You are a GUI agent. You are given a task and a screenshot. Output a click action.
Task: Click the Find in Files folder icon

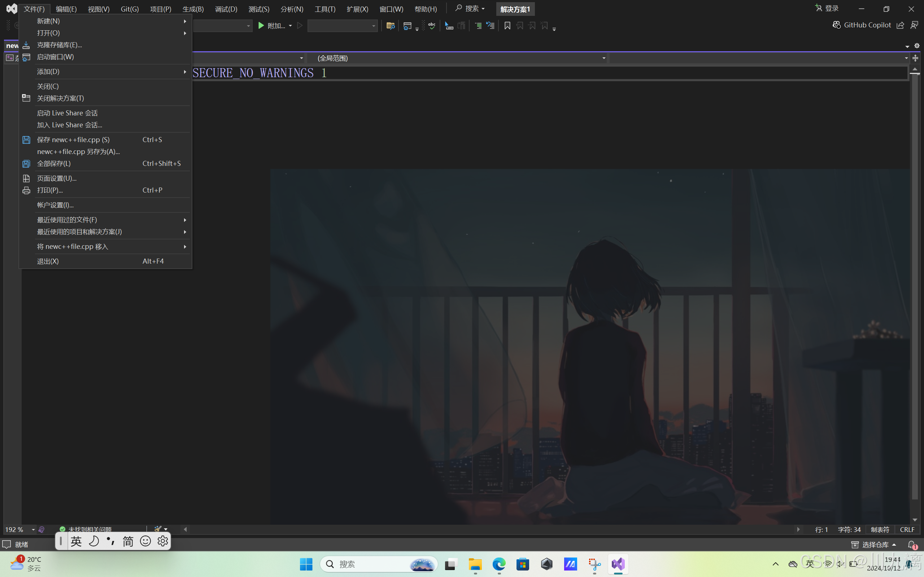390,26
